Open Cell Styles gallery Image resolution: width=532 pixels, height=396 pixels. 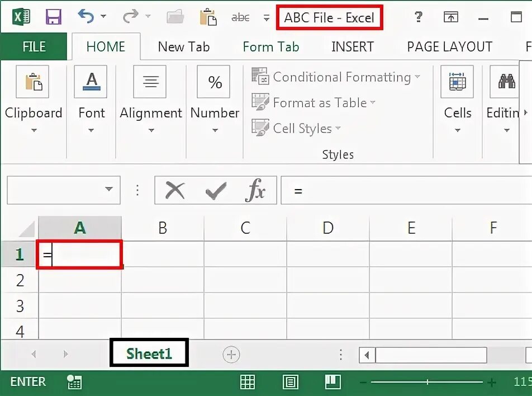tap(296, 128)
